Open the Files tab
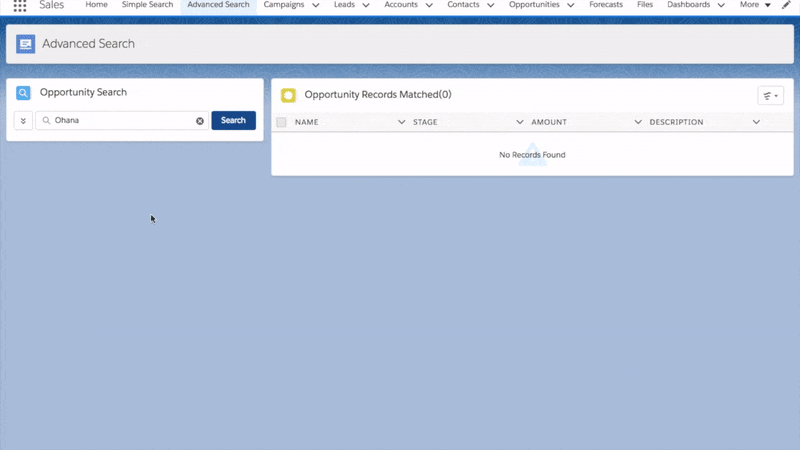This screenshot has height=450, width=800. (645, 5)
